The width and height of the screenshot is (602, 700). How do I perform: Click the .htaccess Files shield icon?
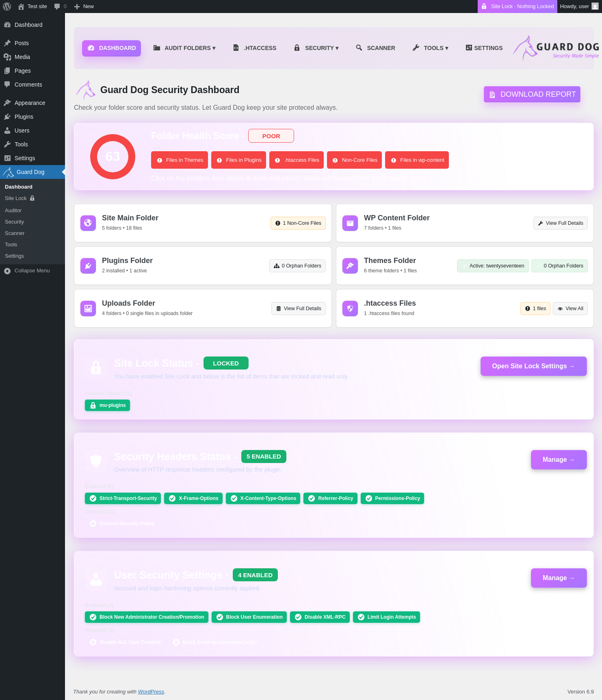350,309
